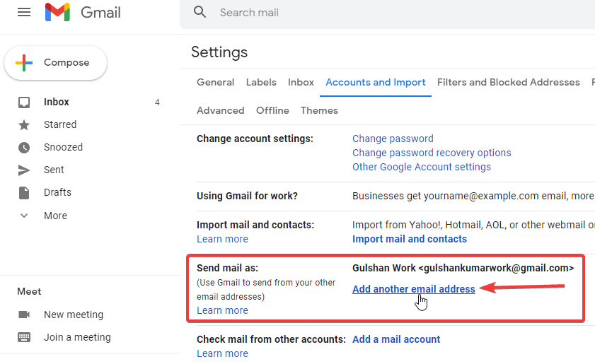Screen dimensions: 595x364
Task: Open the Themes settings tab
Action: click(319, 110)
